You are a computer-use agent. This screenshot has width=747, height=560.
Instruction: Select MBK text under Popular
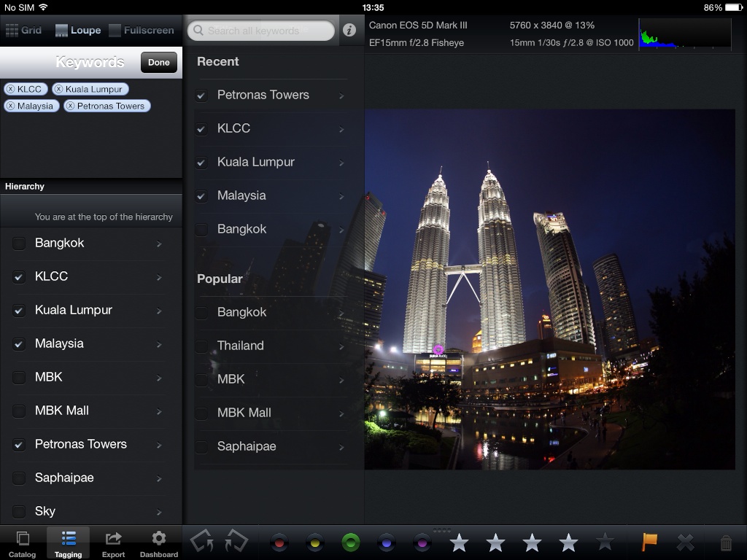pyautogui.click(x=231, y=379)
